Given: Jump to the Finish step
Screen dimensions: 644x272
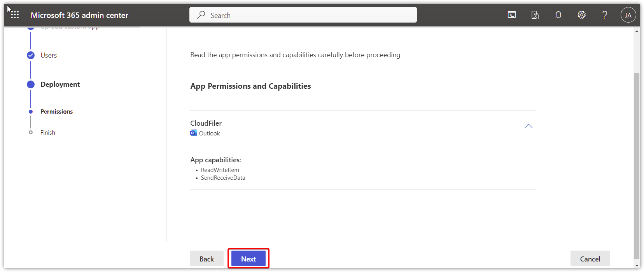Looking at the screenshot, I should 48,133.
